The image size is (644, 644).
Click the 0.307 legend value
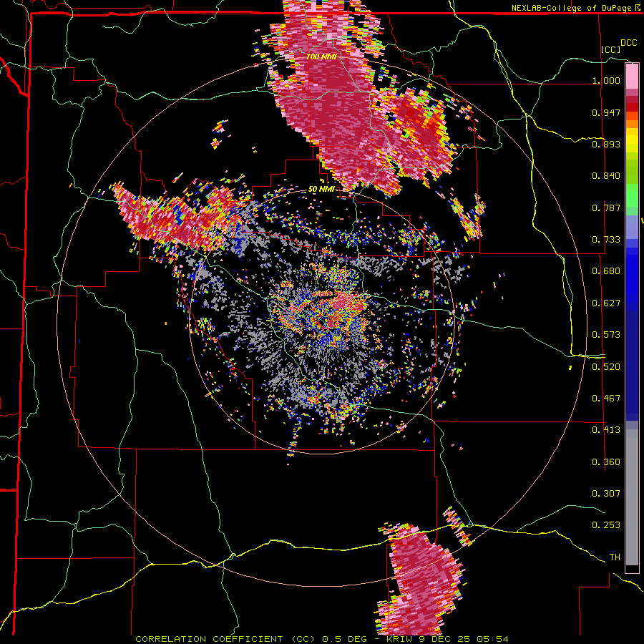point(606,494)
